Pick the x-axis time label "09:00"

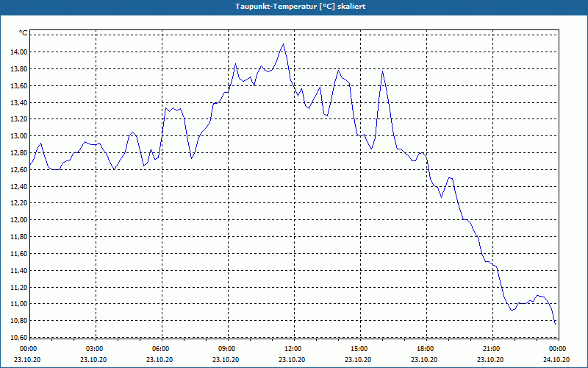226,349
